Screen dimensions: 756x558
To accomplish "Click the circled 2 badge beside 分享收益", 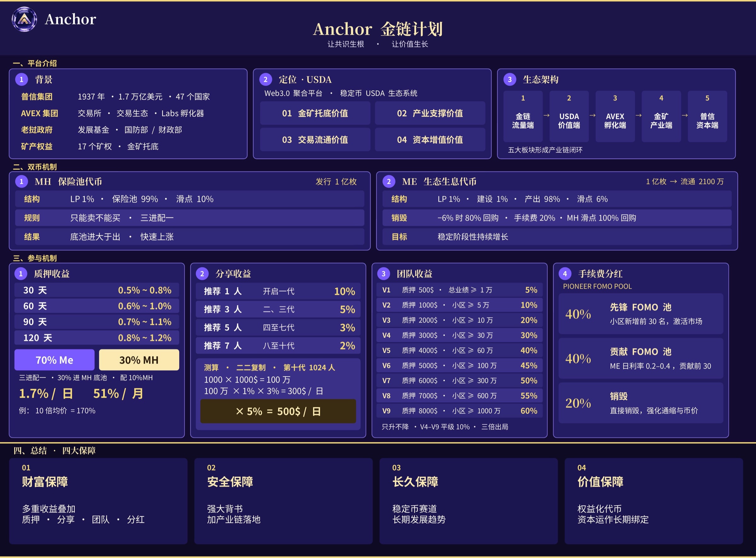I will pyautogui.click(x=202, y=273).
